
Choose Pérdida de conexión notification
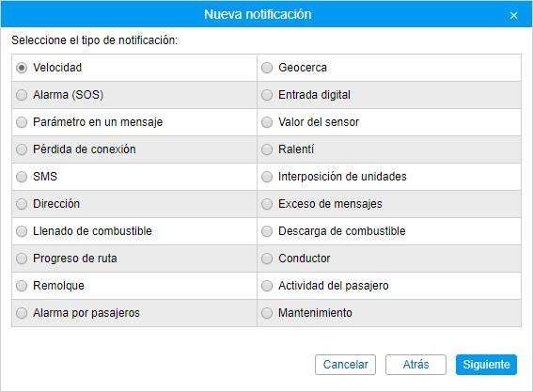[x=22, y=149]
